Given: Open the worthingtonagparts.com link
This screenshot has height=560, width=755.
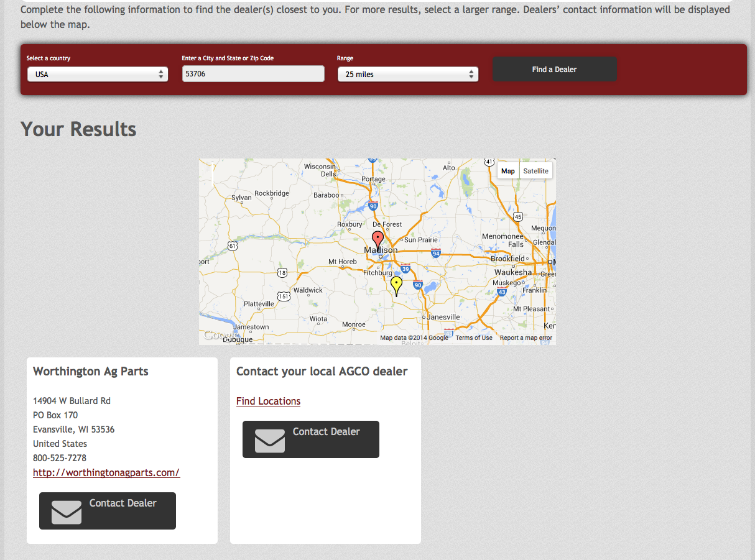Looking at the screenshot, I should coord(106,473).
